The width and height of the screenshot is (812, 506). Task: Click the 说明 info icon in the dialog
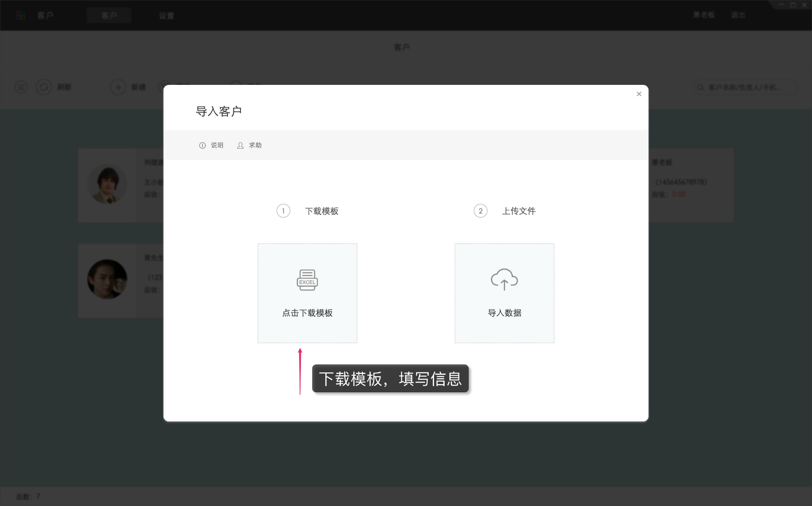click(x=203, y=145)
